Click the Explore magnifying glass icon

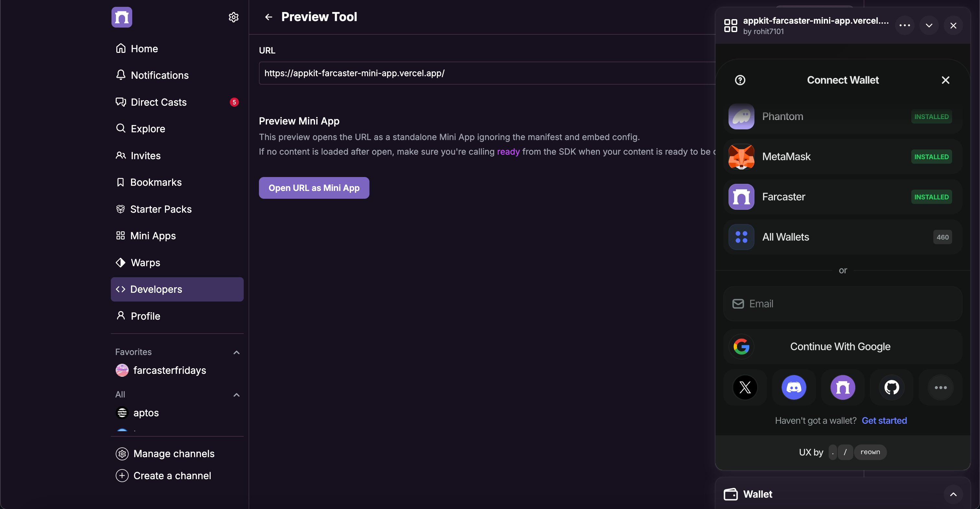coord(121,129)
